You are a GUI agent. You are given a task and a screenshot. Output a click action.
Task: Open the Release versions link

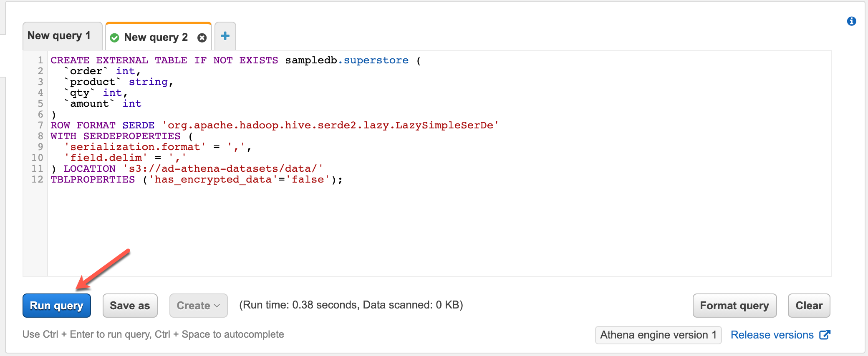[x=772, y=335]
